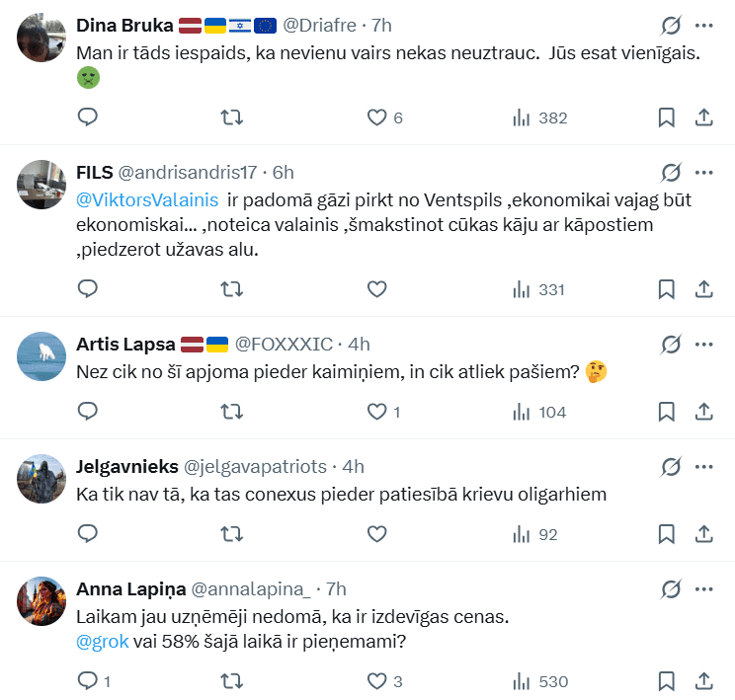The width and height of the screenshot is (735, 700).
Task: Toggle like on Anna Lapiņa's tweet
Action: point(376,680)
